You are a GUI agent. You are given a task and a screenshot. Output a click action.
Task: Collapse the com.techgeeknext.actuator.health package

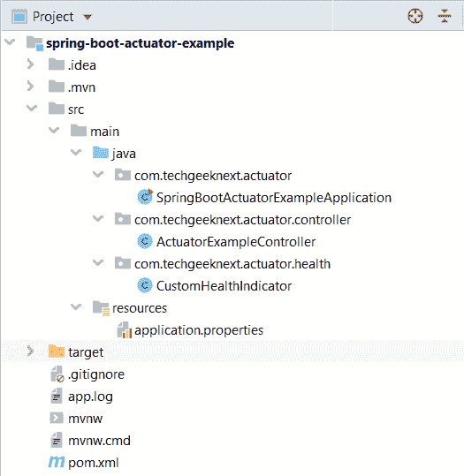tap(98, 262)
